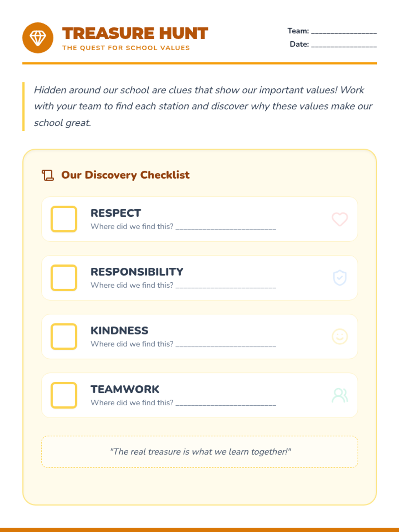Click the orange diamond gem logo
The width and height of the screenshot is (399, 532).
tap(38, 38)
